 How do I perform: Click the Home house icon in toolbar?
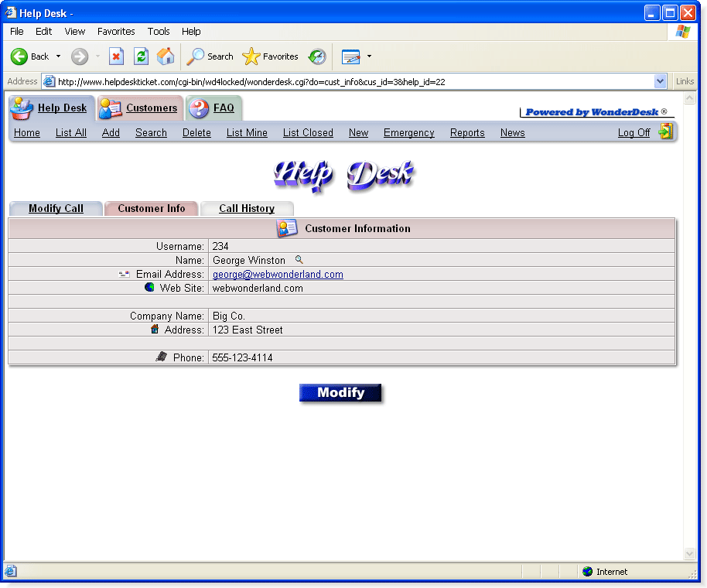click(x=166, y=56)
